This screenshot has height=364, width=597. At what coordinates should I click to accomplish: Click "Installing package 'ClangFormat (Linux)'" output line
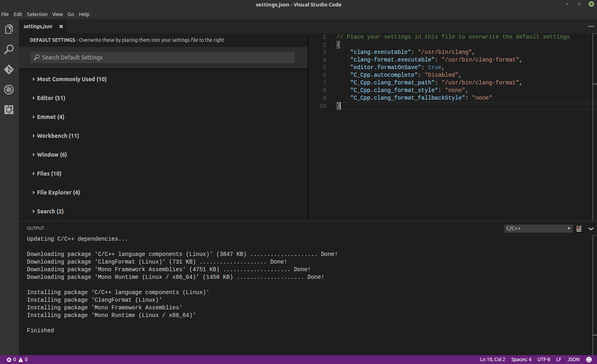94,300
